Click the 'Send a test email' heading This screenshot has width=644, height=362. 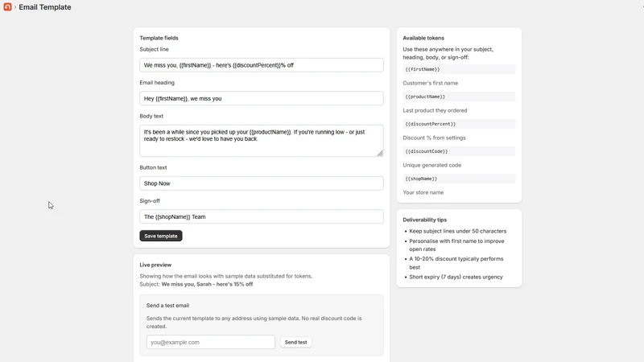coord(167,306)
